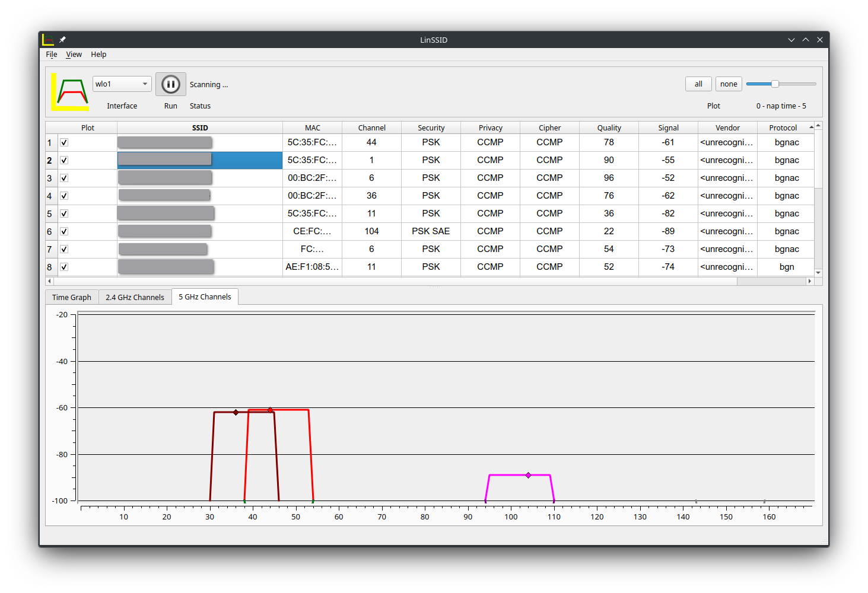Click quality value 96 cell

(x=609, y=178)
